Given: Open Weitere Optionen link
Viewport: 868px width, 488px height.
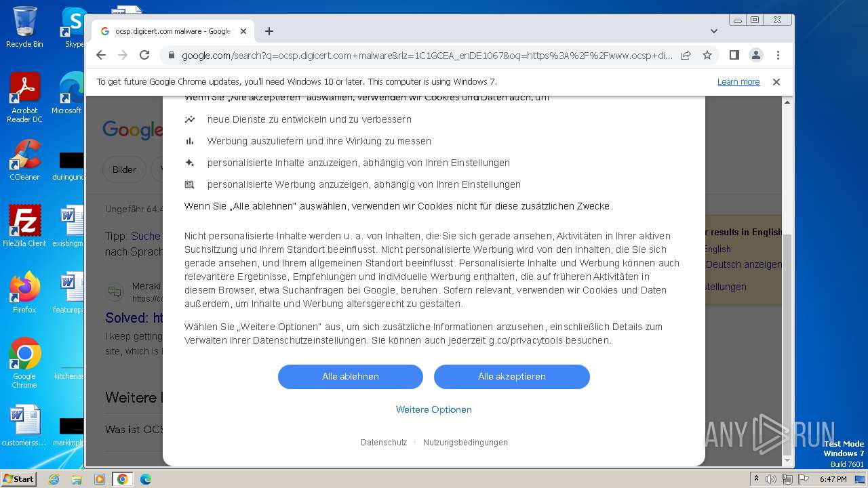Looking at the screenshot, I should point(434,409).
